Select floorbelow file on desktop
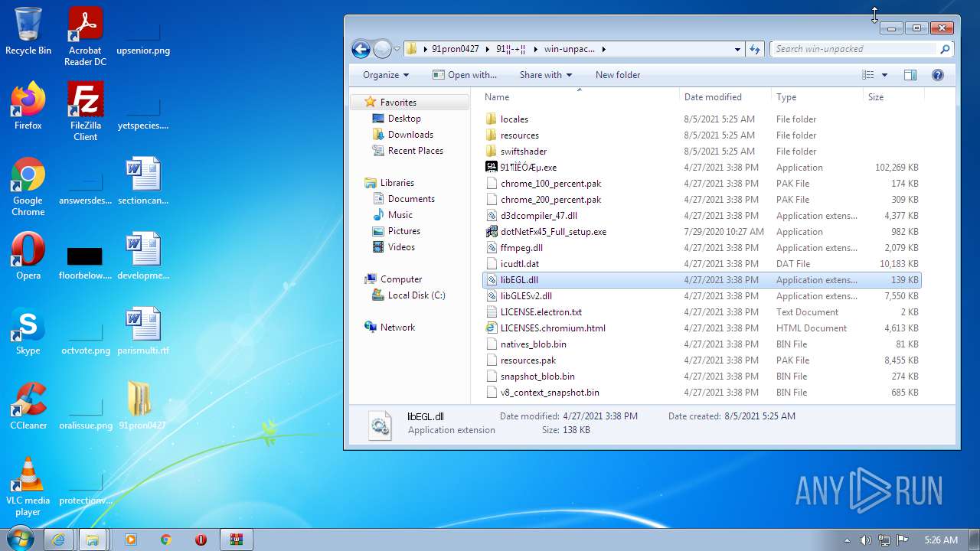Viewport: 980px width, 551px height. [85, 263]
